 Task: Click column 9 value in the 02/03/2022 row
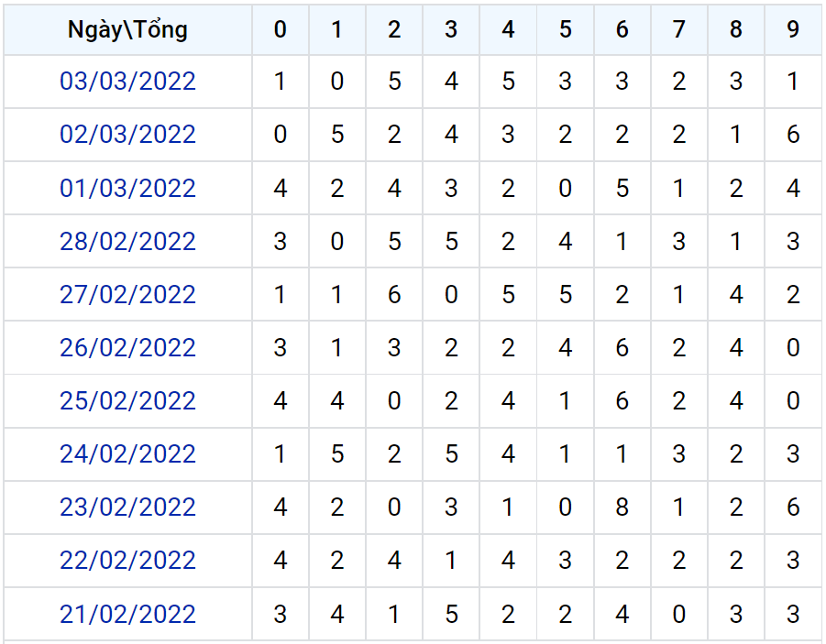793,135
